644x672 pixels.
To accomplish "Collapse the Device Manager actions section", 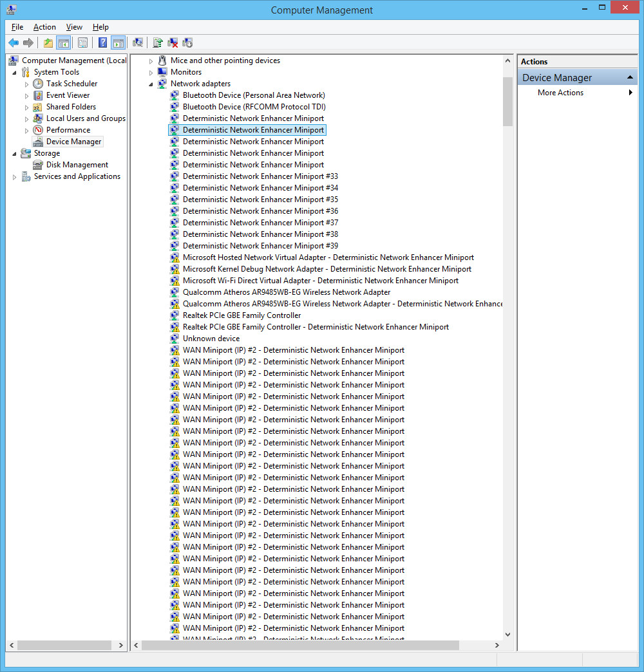I will [630, 78].
